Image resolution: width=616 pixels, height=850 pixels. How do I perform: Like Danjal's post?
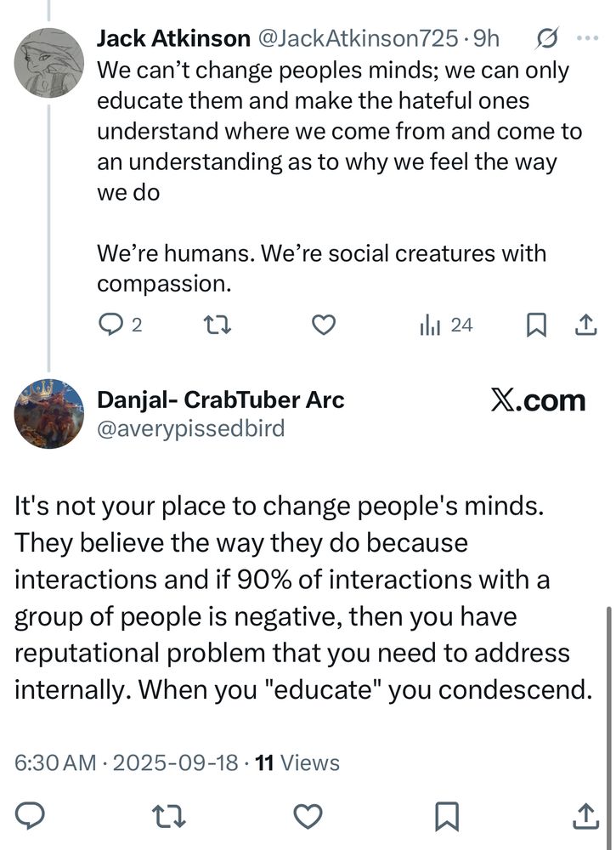point(308,817)
